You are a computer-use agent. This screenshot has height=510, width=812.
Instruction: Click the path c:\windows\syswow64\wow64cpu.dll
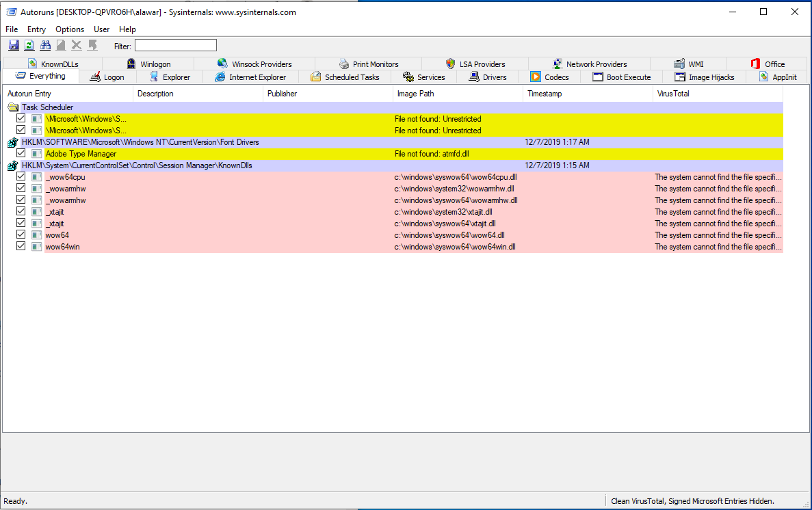click(456, 177)
